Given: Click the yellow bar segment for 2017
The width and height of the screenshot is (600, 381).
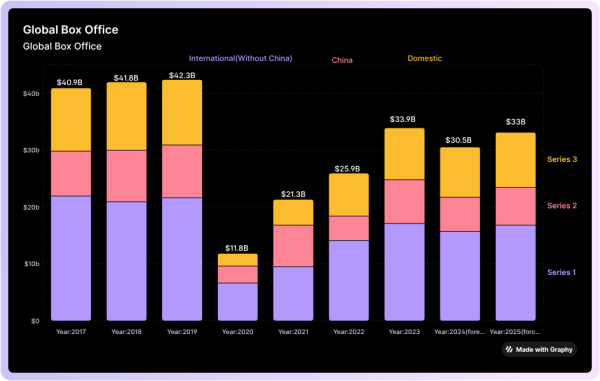Looking at the screenshot, I should pyautogui.click(x=71, y=120).
